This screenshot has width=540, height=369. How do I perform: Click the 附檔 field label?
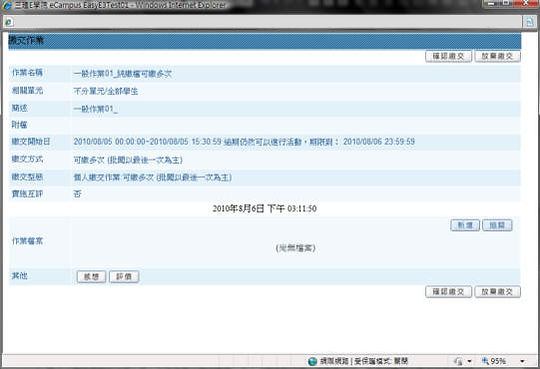click(20, 125)
